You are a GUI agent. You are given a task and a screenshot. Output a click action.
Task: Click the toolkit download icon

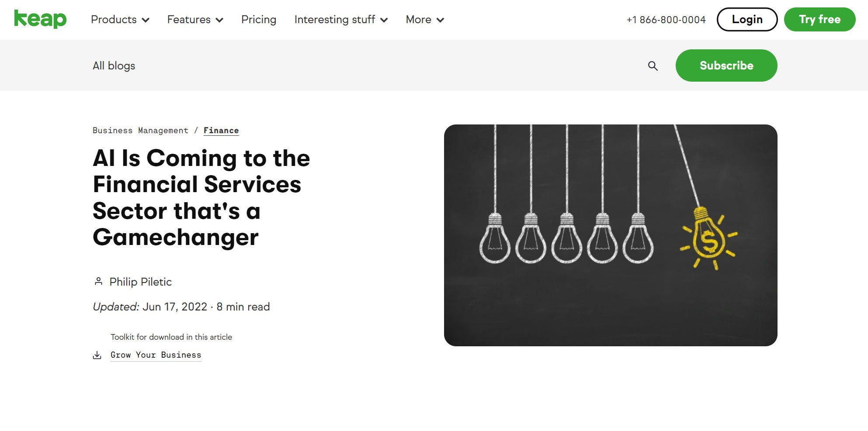click(97, 355)
